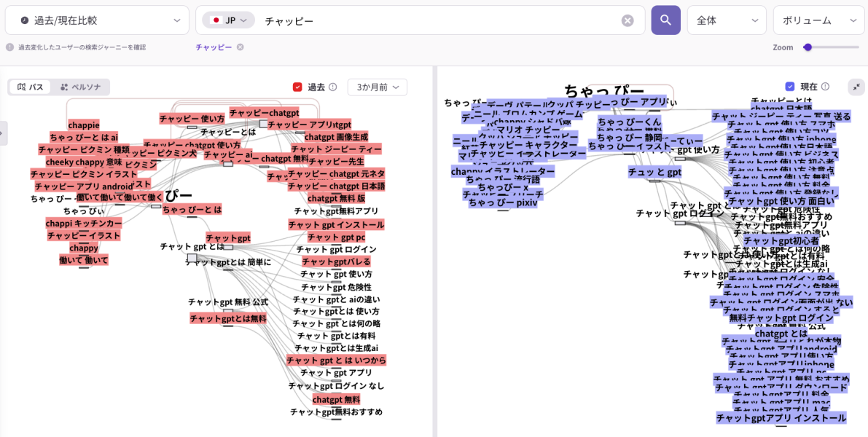Click the info icon beside 過去変化したユーザー text
868x437 pixels.
point(9,47)
